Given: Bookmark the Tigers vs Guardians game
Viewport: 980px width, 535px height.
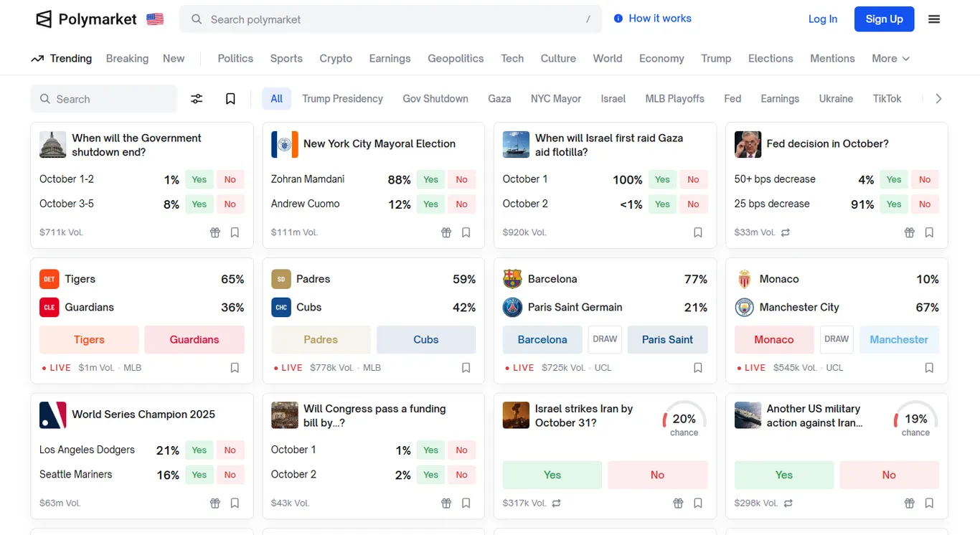Looking at the screenshot, I should pyautogui.click(x=235, y=368).
